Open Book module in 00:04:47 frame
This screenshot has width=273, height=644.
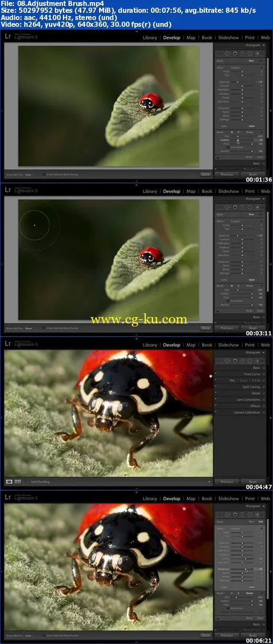pos(207,345)
